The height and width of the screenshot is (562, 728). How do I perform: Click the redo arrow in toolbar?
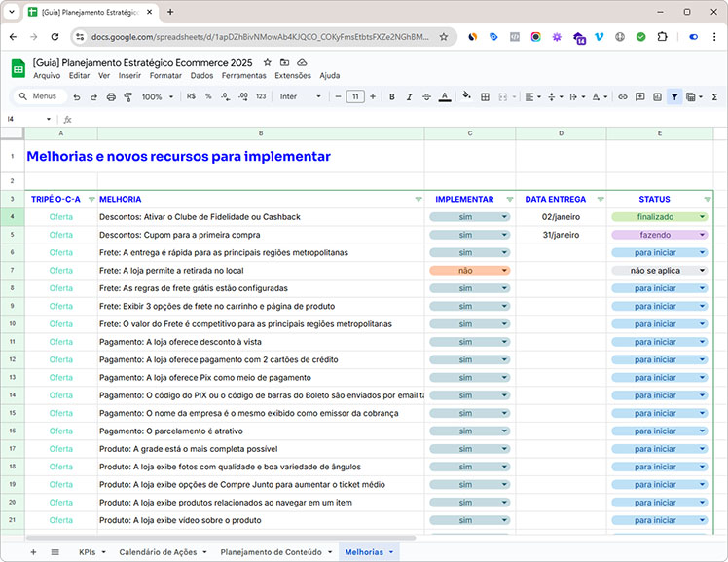click(93, 97)
